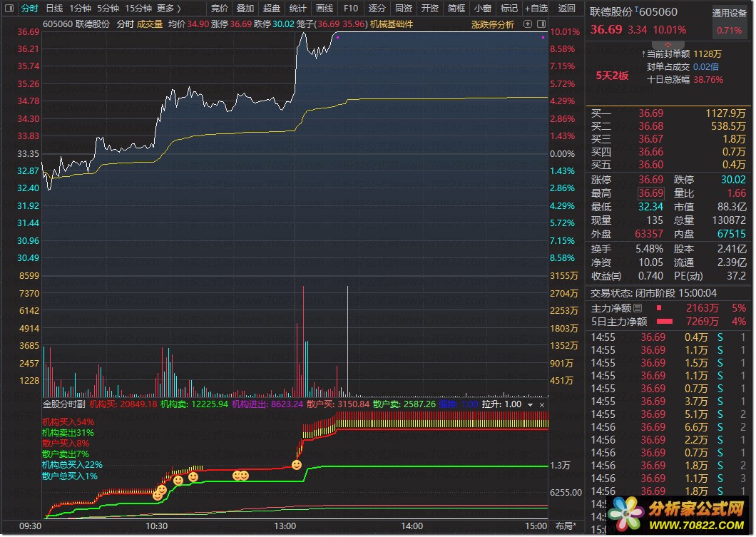The width and height of the screenshot is (756, 537).
Task: Toggle the 简框 simple frame mode
Action: click(456, 8)
